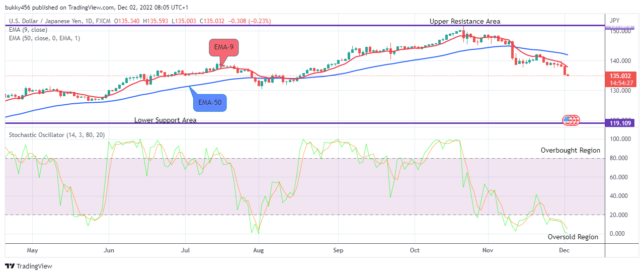Select the Oversold Region label
This screenshot has height=275, width=644.
[573, 237]
